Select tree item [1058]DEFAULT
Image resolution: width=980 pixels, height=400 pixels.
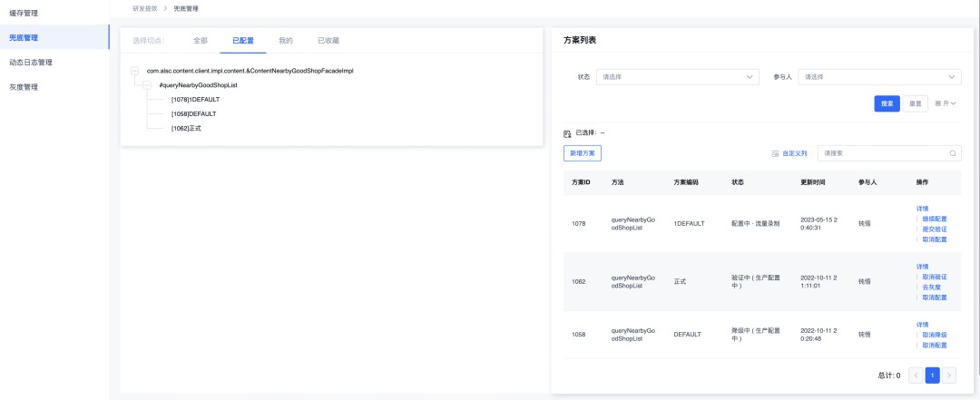click(194, 113)
